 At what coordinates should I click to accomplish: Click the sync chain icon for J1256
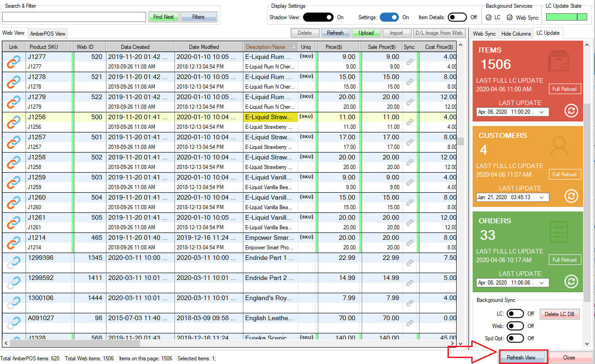point(410,122)
